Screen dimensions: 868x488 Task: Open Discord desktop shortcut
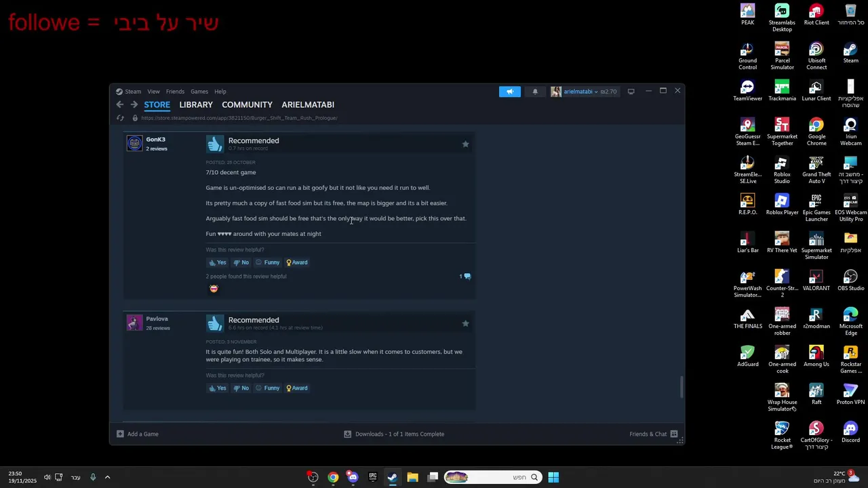tap(850, 432)
